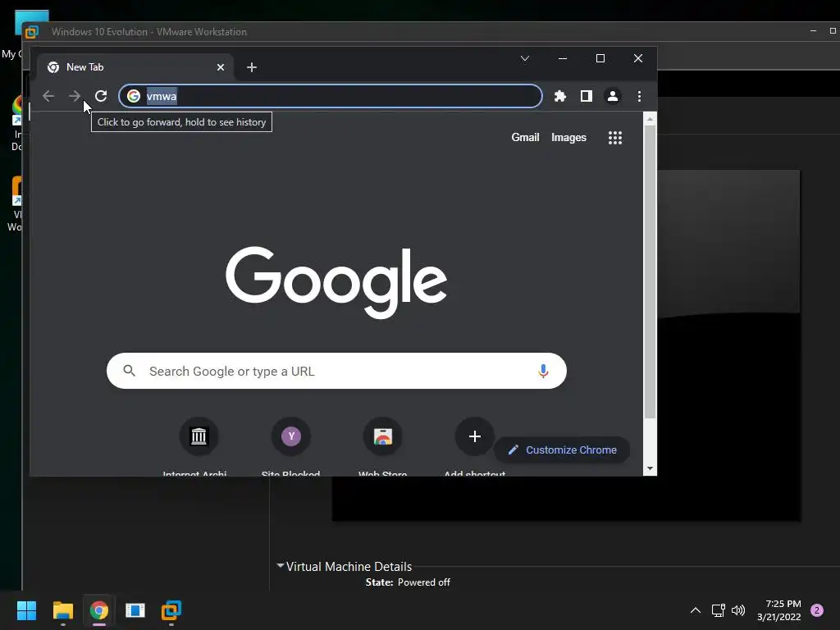Viewport: 840px width, 630px height.
Task: Open network status tray icon
Action: click(718, 610)
